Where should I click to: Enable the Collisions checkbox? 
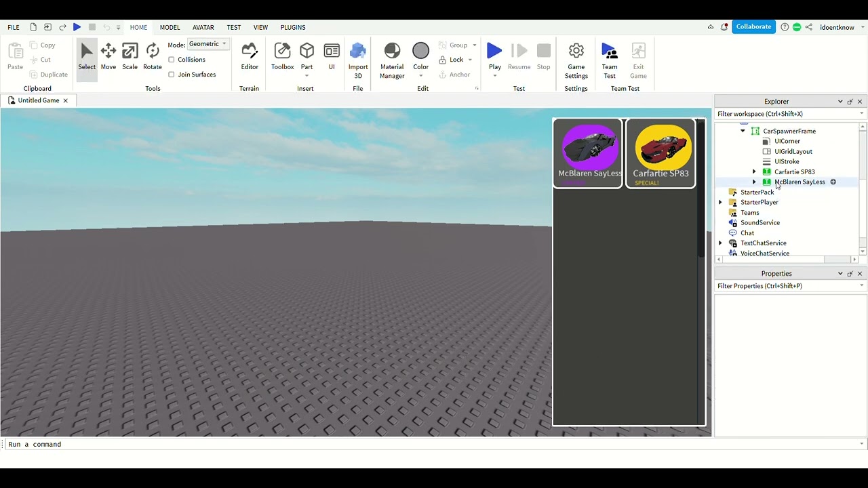pyautogui.click(x=172, y=60)
